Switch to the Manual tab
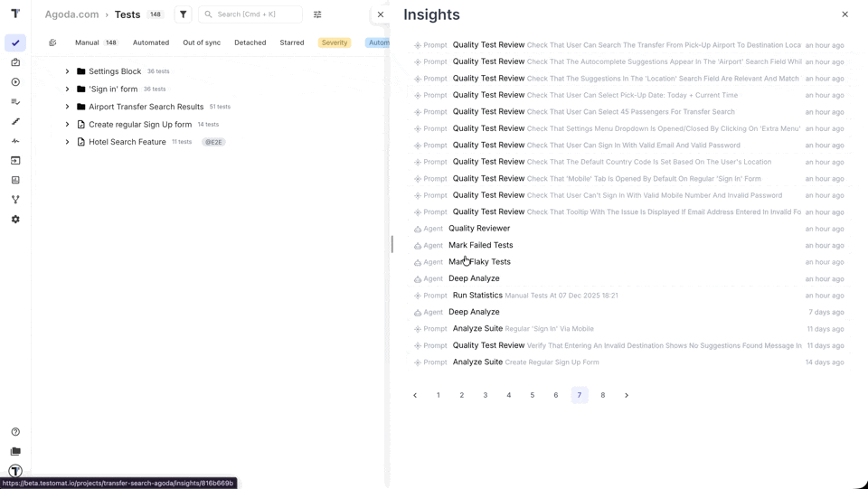 97,42
